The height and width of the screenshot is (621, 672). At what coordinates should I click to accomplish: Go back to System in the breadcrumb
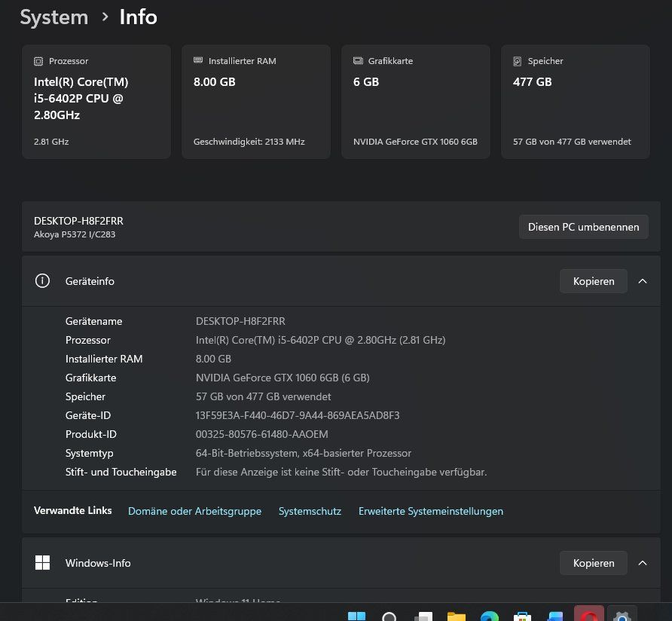[x=54, y=17]
